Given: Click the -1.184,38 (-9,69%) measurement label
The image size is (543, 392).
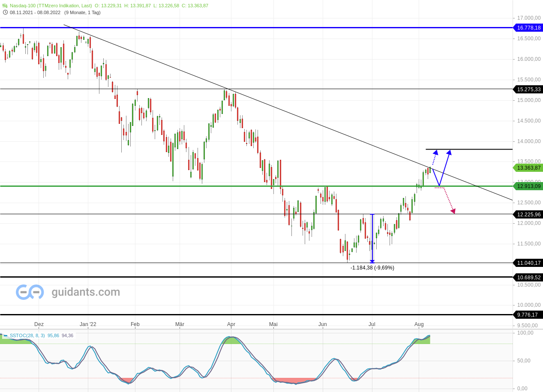Looking at the screenshot, I should click(x=372, y=267).
